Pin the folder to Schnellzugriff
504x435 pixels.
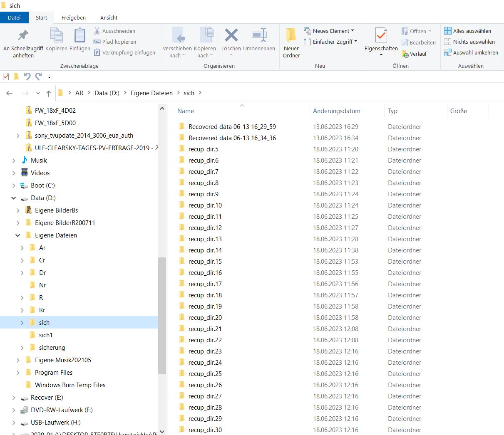(23, 43)
